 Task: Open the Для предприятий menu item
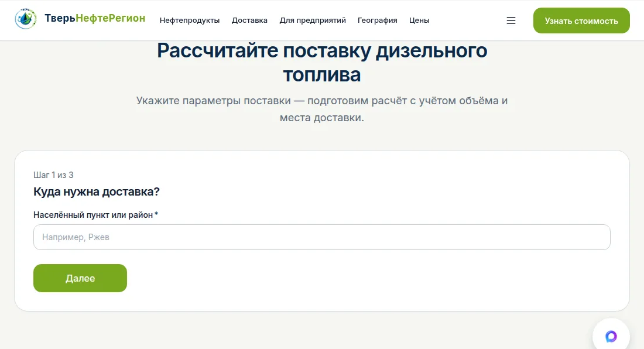313,20
